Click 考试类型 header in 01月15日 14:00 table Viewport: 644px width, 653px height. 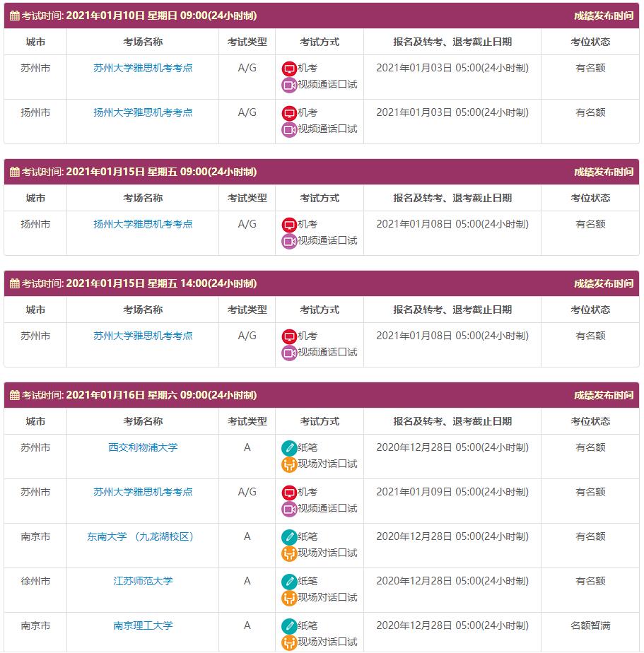247,310
